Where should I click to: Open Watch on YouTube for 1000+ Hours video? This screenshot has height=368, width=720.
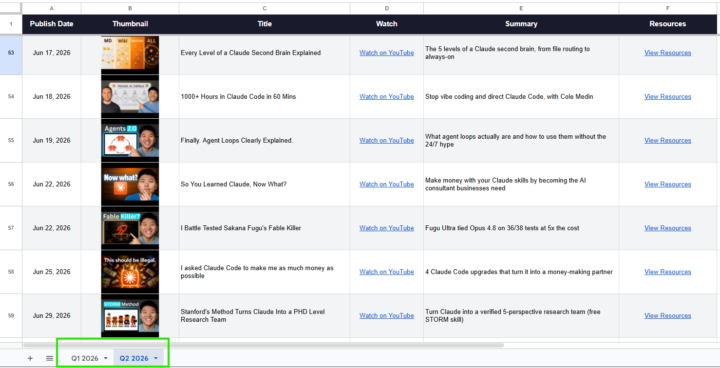pos(387,96)
